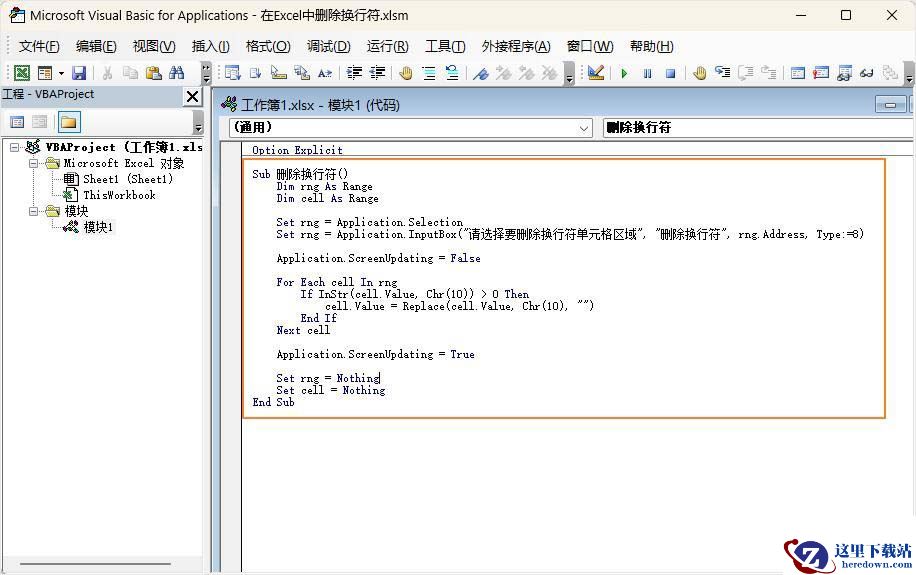
Task: Show Quick Info from the Edit toolbar
Action: pyautogui.click(x=279, y=72)
